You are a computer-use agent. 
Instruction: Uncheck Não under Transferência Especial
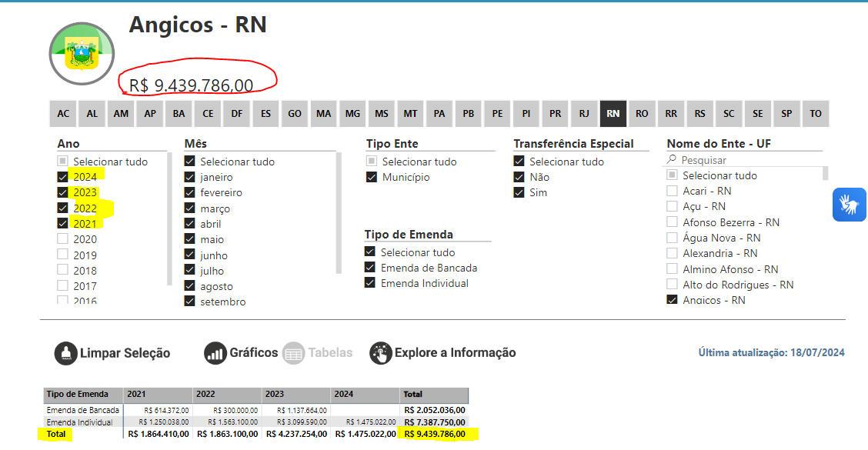[519, 177]
